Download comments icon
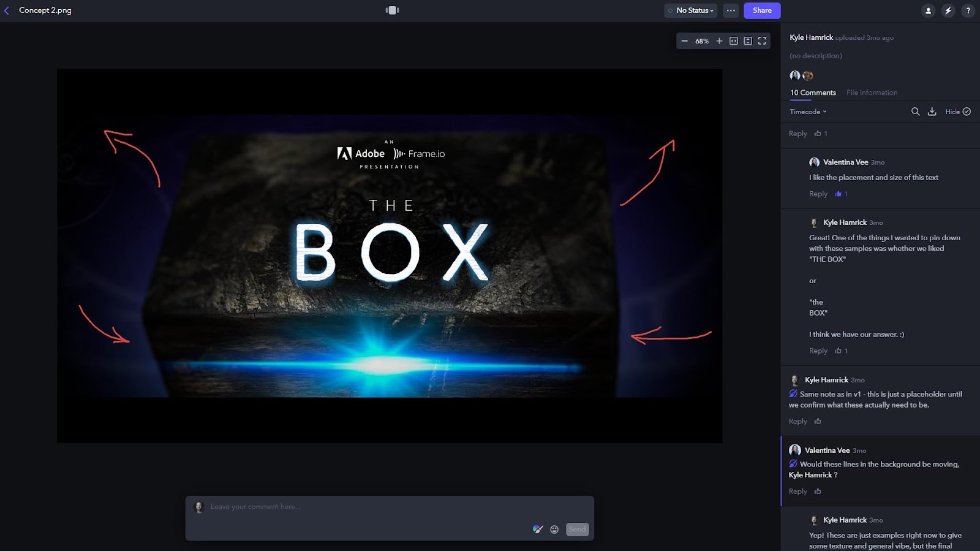The image size is (980, 551). (932, 112)
